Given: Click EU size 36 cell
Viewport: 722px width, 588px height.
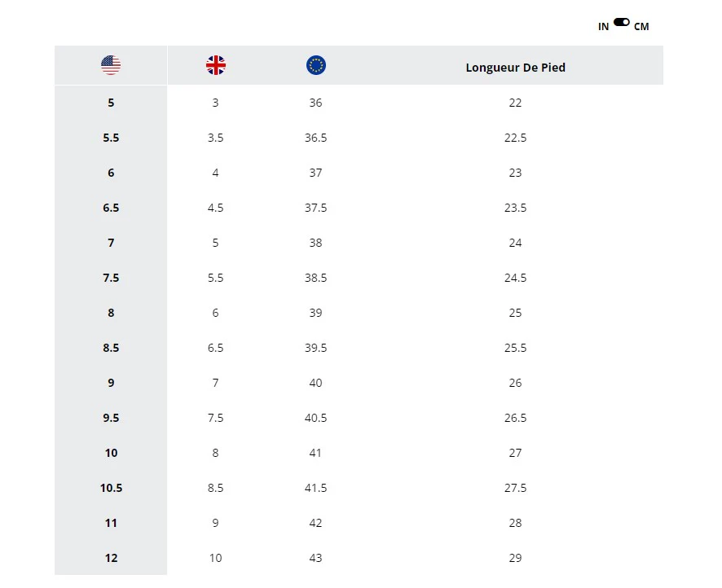Looking at the screenshot, I should click(x=315, y=103).
